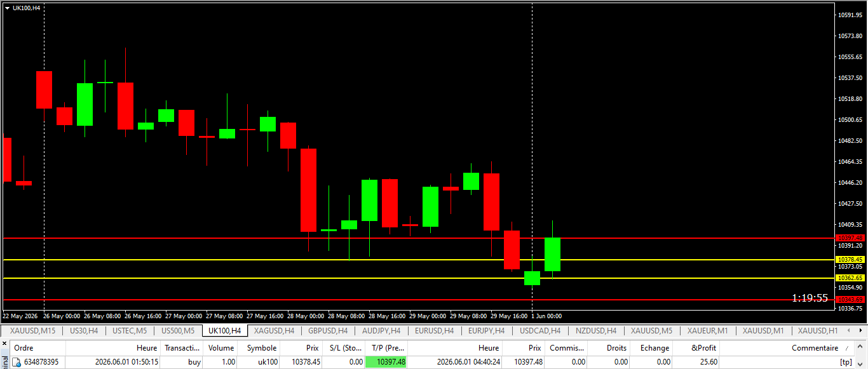Screen dimensions: 868x369
Task: Select order number 634878395
Action: point(41,362)
